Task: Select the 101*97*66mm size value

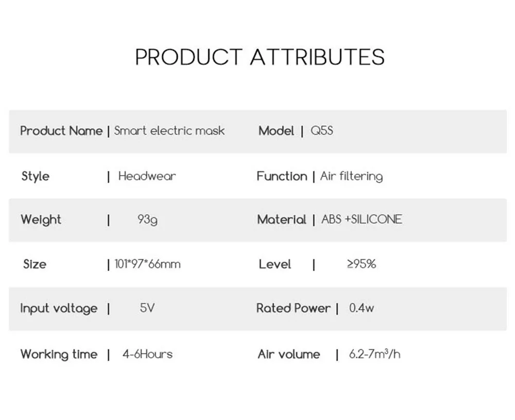Action: [x=147, y=264]
